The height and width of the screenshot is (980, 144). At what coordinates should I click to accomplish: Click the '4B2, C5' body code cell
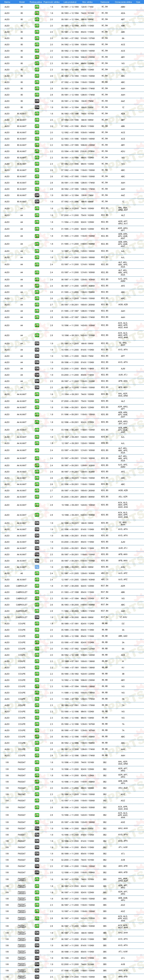105,573
